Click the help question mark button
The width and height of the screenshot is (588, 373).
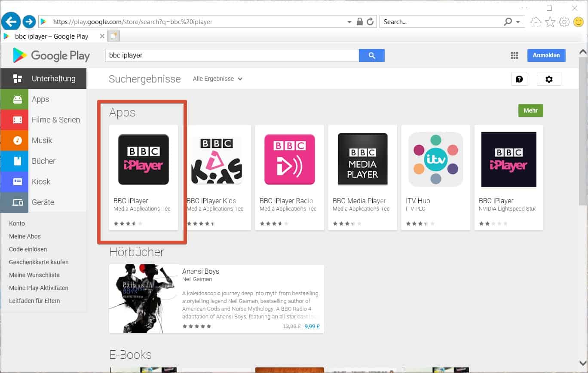click(x=519, y=79)
